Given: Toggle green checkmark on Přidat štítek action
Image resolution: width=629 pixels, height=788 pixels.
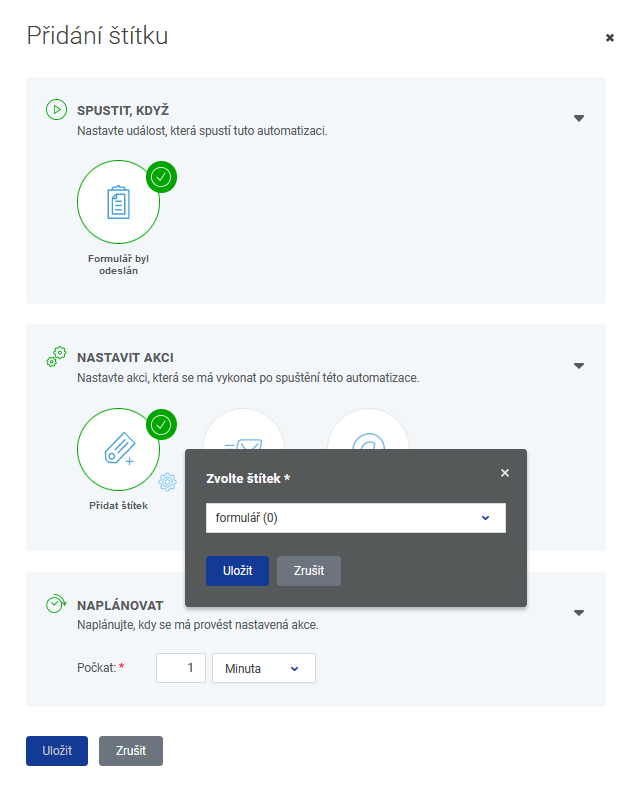Looking at the screenshot, I should 161,425.
